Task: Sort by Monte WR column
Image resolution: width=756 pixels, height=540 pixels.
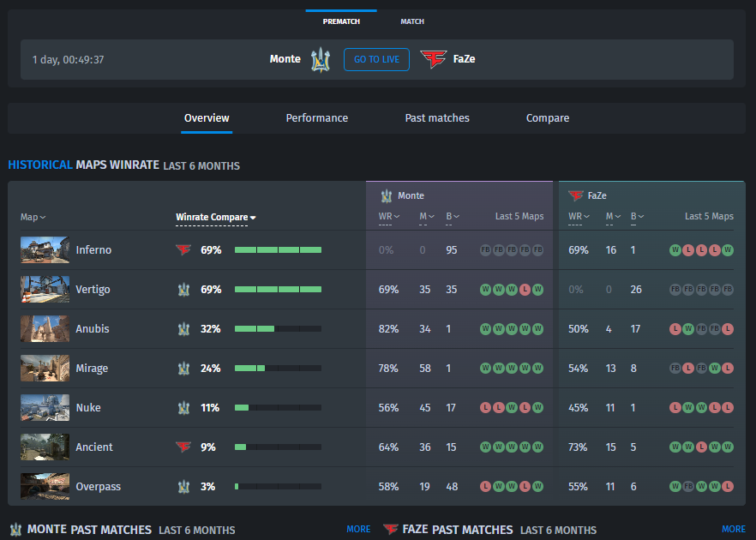Action: [388, 217]
